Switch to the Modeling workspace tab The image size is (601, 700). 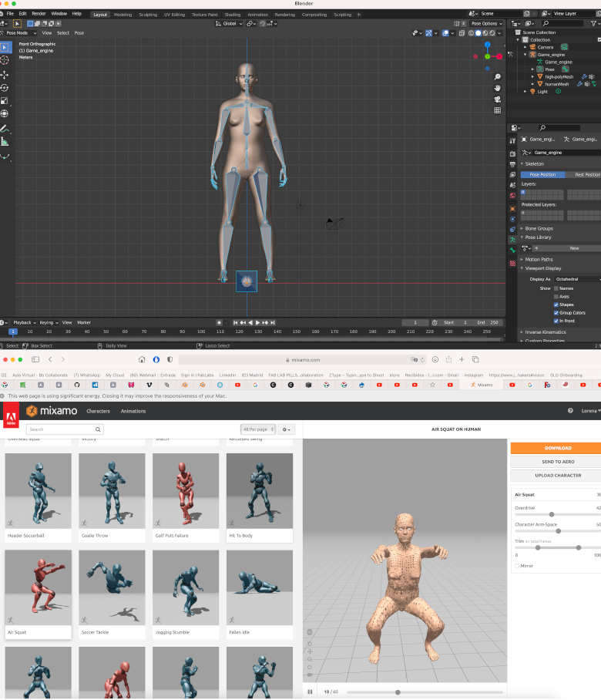123,15
